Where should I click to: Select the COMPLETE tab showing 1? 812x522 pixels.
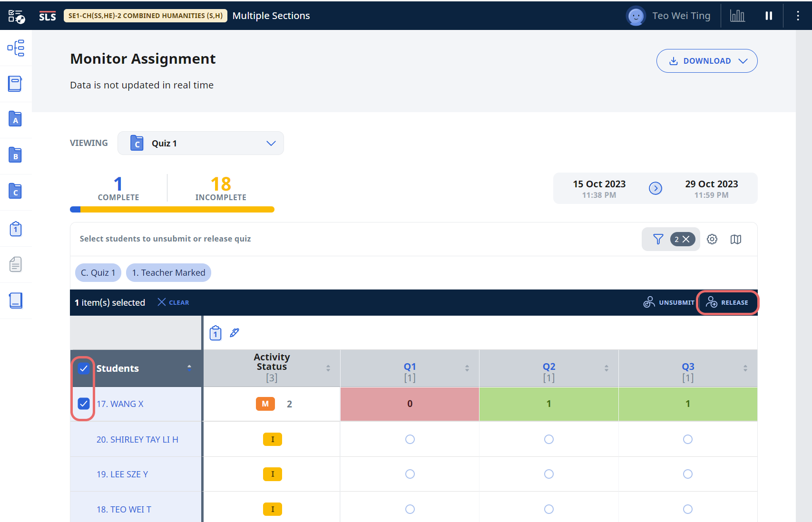[x=118, y=188]
